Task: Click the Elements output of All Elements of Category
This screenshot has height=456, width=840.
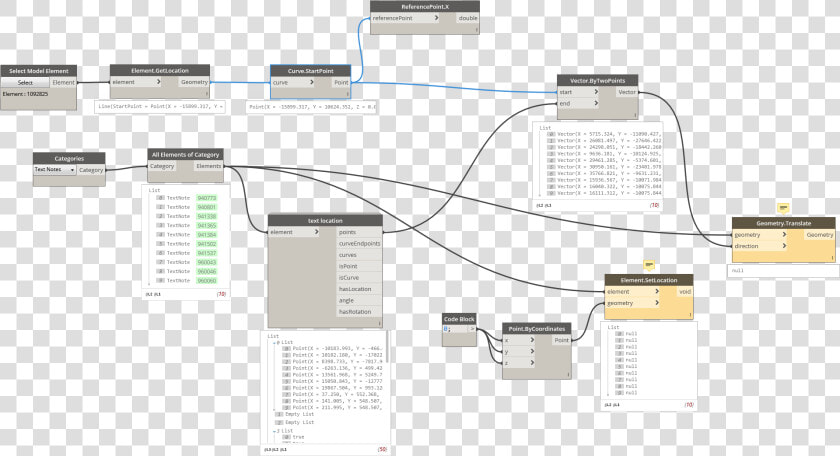Action: 208,166
